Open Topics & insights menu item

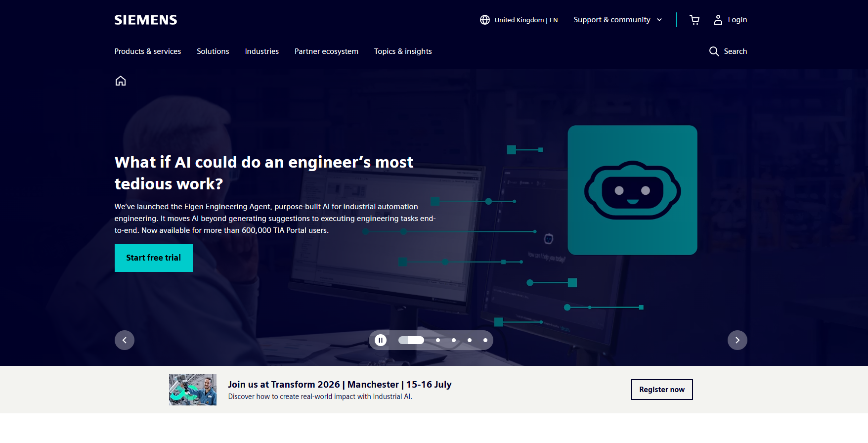click(403, 51)
